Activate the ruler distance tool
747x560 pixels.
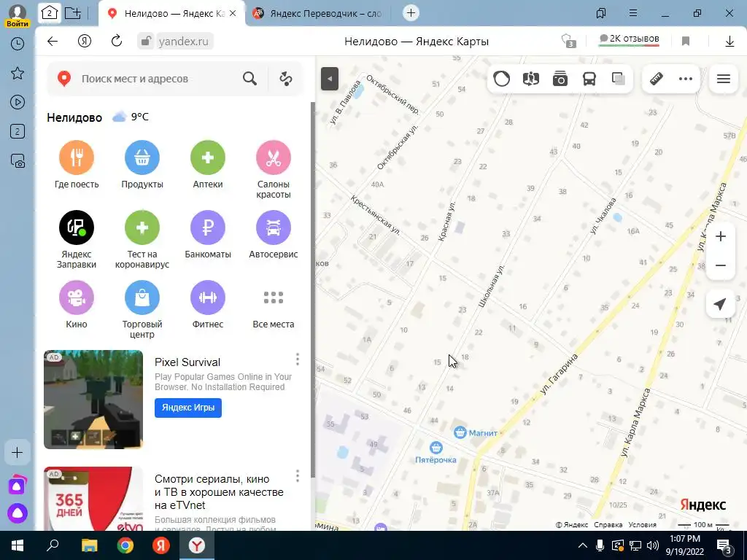[x=657, y=79]
